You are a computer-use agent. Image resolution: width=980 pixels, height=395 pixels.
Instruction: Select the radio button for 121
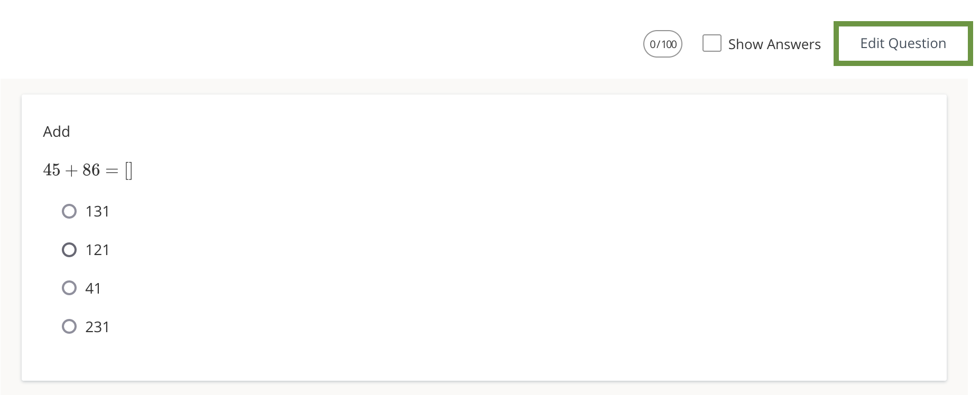click(69, 250)
